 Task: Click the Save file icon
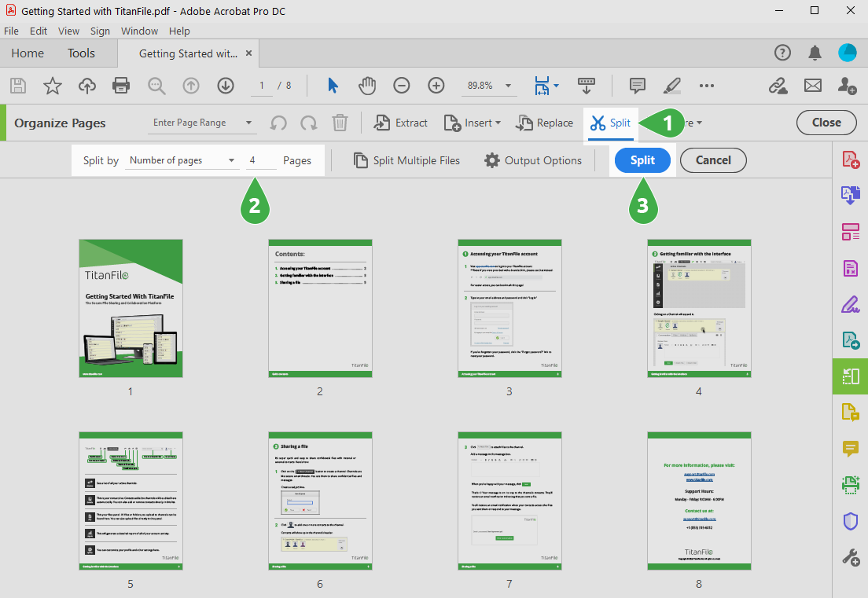pos(18,86)
